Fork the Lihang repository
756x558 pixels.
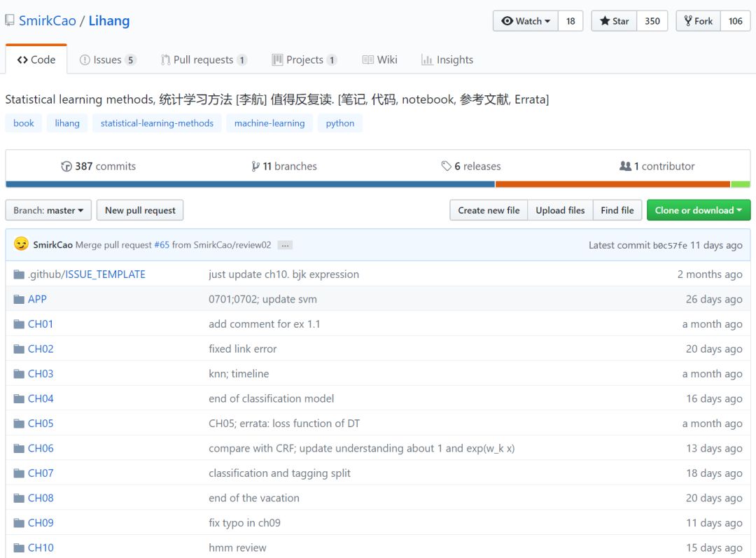point(698,21)
